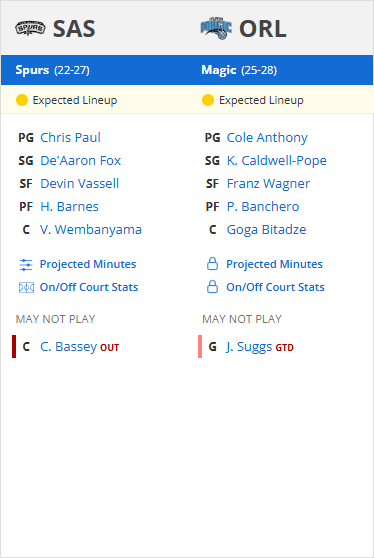The height and width of the screenshot is (558, 374).
Task: Click Goga Bitadze at center
Action: pyautogui.click(x=267, y=230)
